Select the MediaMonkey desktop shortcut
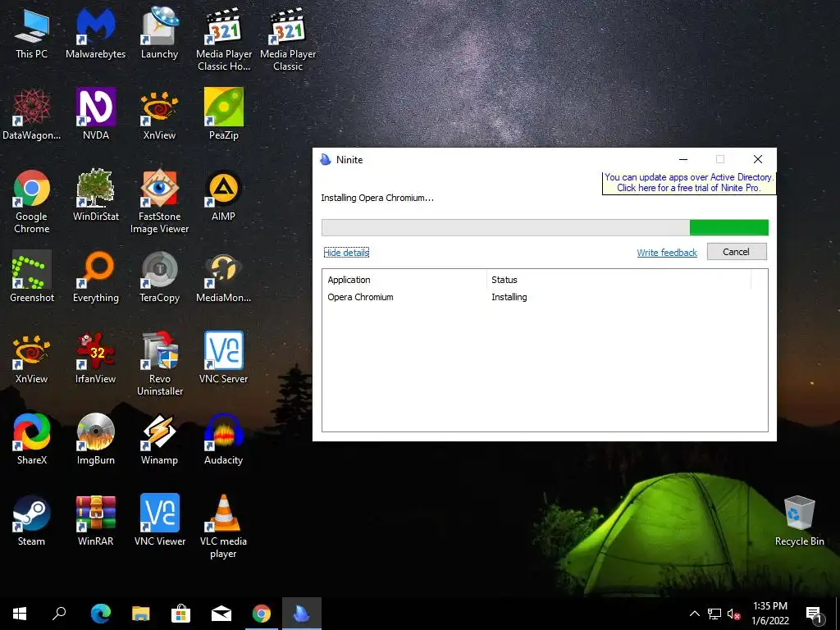The width and height of the screenshot is (840, 630). [223, 277]
